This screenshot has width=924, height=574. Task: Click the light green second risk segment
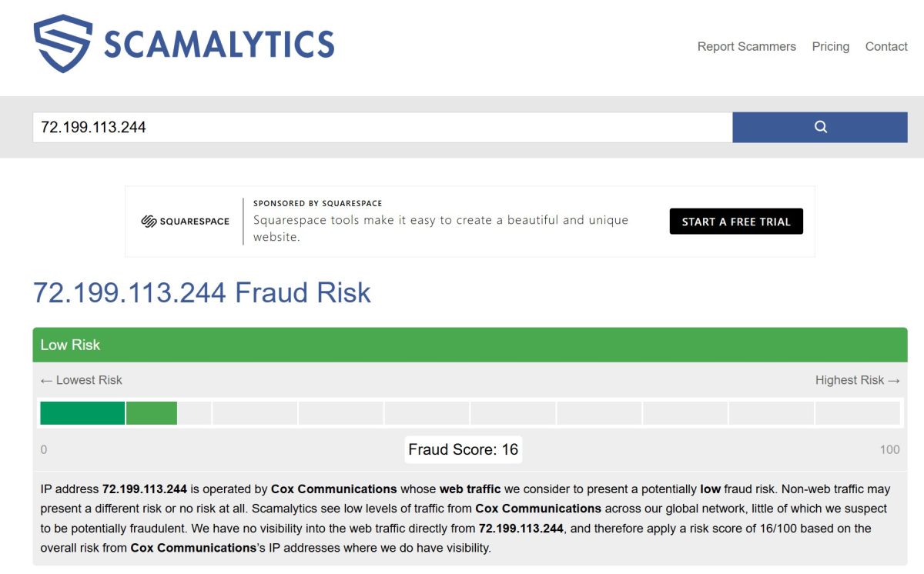point(152,413)
